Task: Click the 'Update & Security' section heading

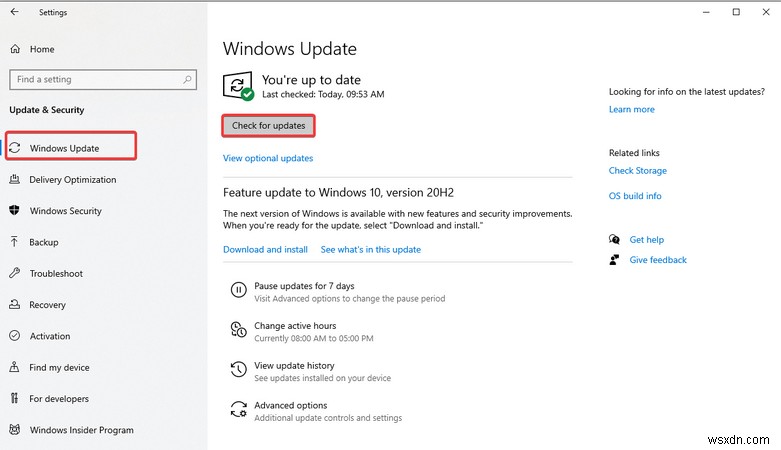Action: [x=47, y=110]
